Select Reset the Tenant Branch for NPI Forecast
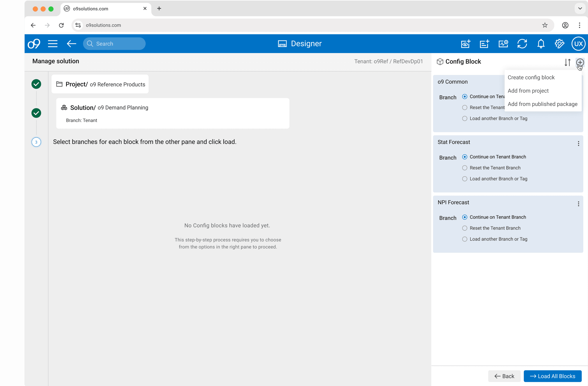The height and width of the screenshot is (386, 588). [x=465, y=228]
